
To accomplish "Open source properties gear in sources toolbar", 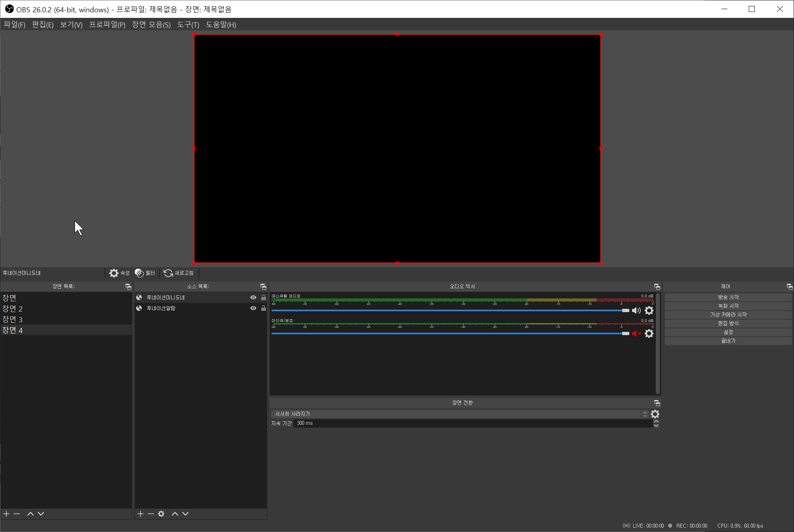I will (161, 514).
